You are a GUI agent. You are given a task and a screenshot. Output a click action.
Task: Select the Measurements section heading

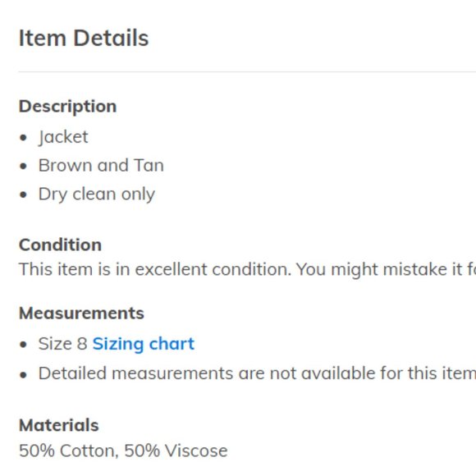(x=81, y=314)
